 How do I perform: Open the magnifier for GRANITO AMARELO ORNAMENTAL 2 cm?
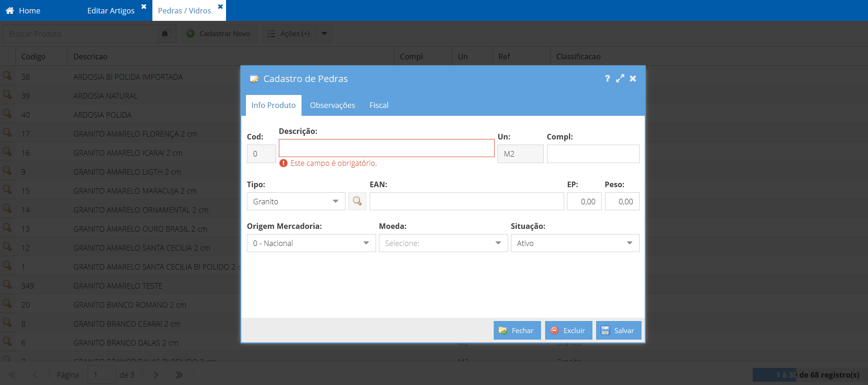point(7,208)
